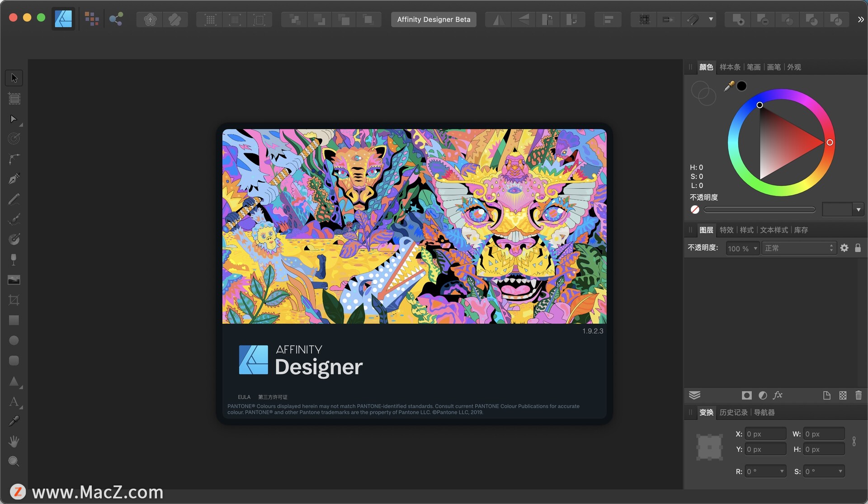Click the add mask layer button
868x504 pixels.
click(747, 396)
